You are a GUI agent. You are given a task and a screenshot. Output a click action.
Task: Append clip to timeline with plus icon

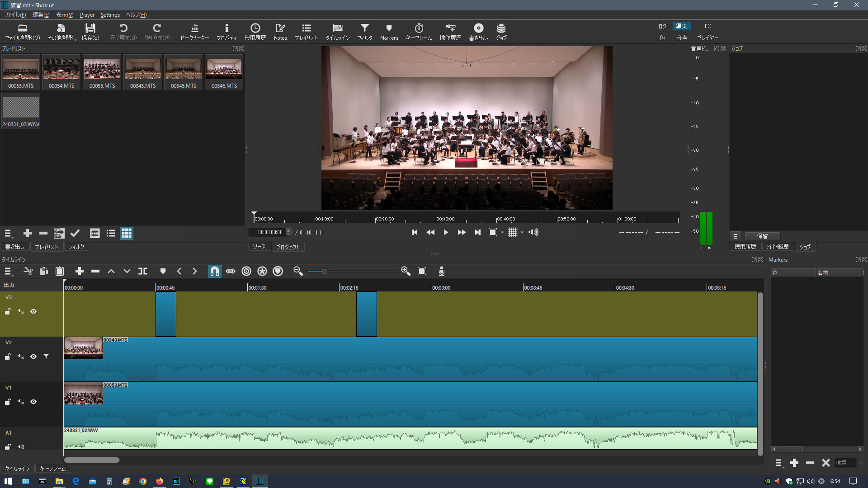point(80,271)
